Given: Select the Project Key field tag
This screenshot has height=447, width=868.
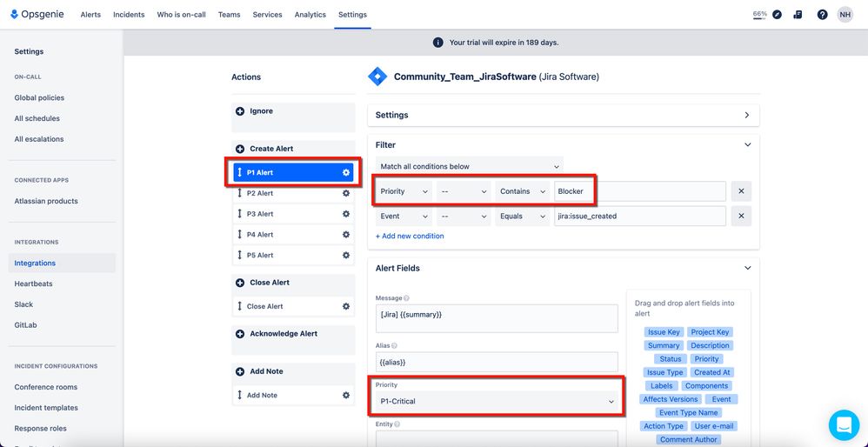Looking at the screenshot, I should click(711, 332).
